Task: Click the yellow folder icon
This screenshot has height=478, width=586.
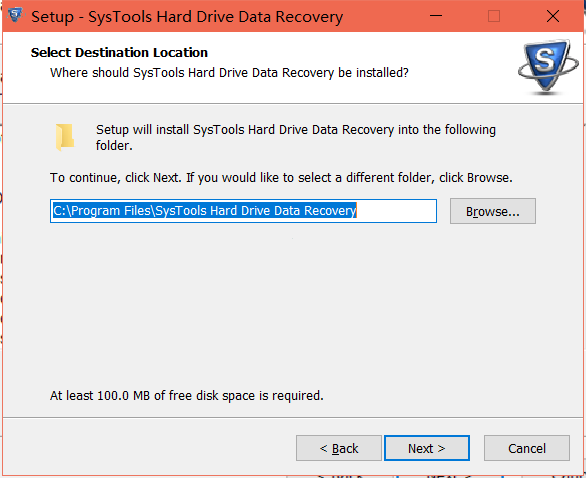Action: (x=65, y=137)
